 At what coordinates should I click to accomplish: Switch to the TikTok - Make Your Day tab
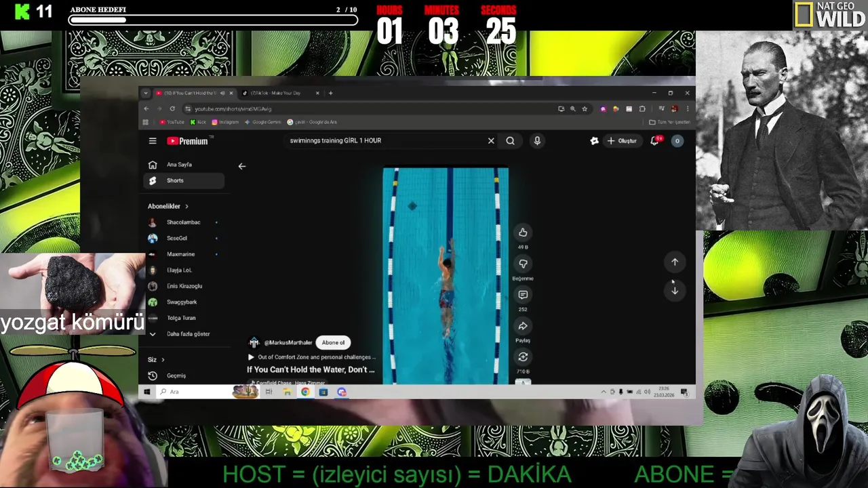(279, 93)
